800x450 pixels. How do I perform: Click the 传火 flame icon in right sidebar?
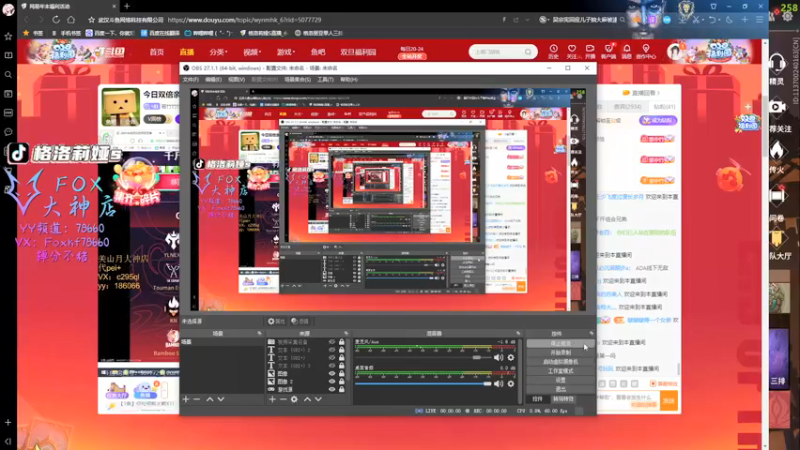(x=777, y=150)
